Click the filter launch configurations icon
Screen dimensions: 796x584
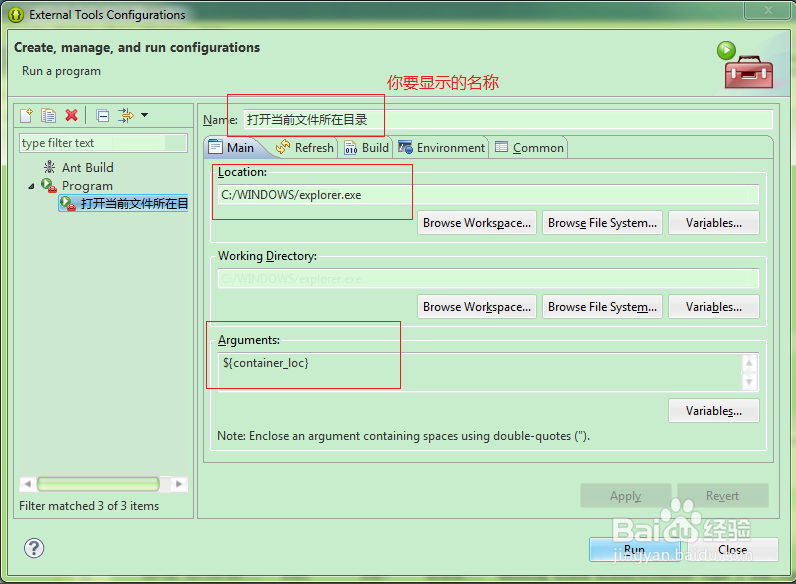(x=125, y=115)
